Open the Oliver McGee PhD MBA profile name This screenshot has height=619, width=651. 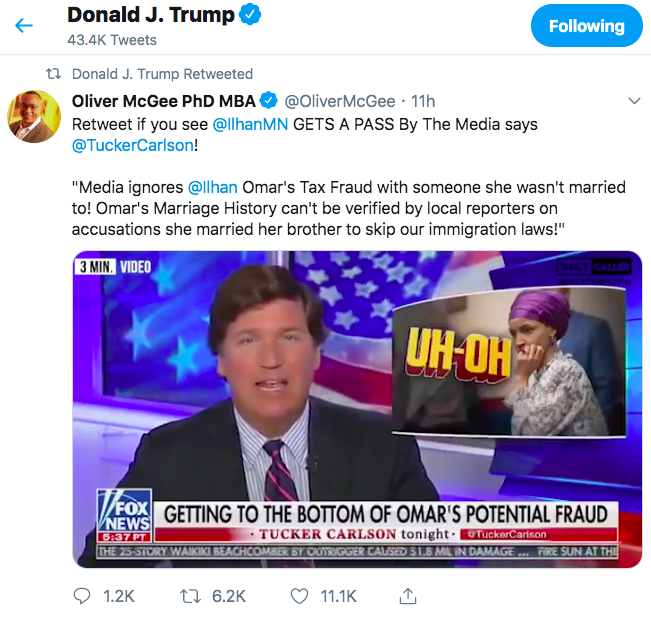[x=164, y=101]
